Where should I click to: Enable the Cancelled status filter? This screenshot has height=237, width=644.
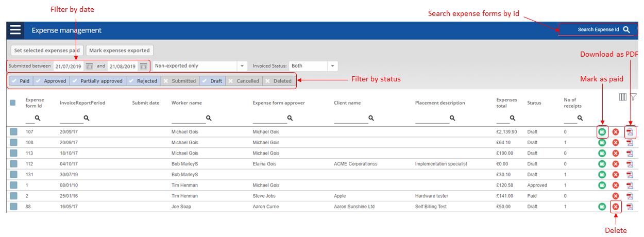point(244,81)
